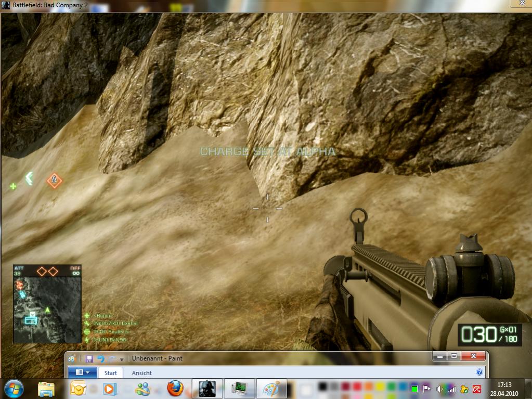
Task: Click the ATT 39 ticket counter
Action: (x=19, y=271)
